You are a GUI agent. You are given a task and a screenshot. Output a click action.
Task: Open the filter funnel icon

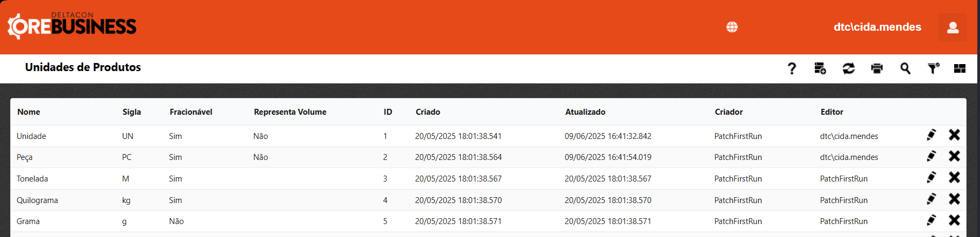click(x=933, y=68)
